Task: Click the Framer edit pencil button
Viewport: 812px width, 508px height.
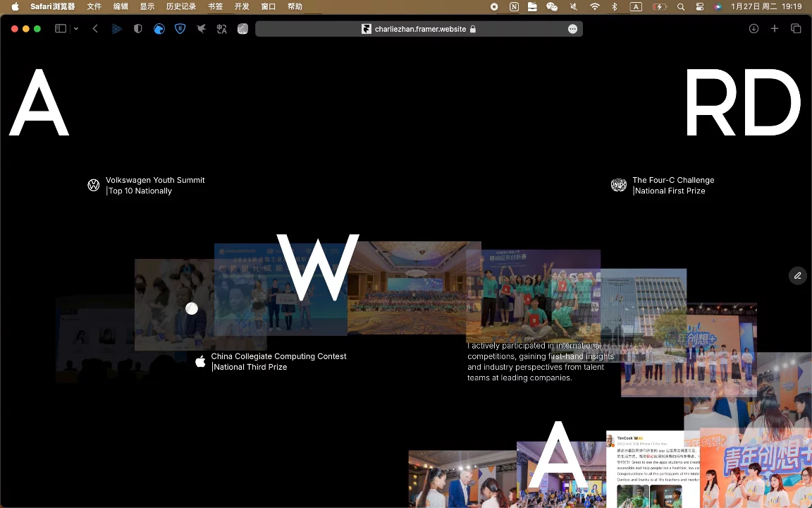Action: click(x=797, y=276)
